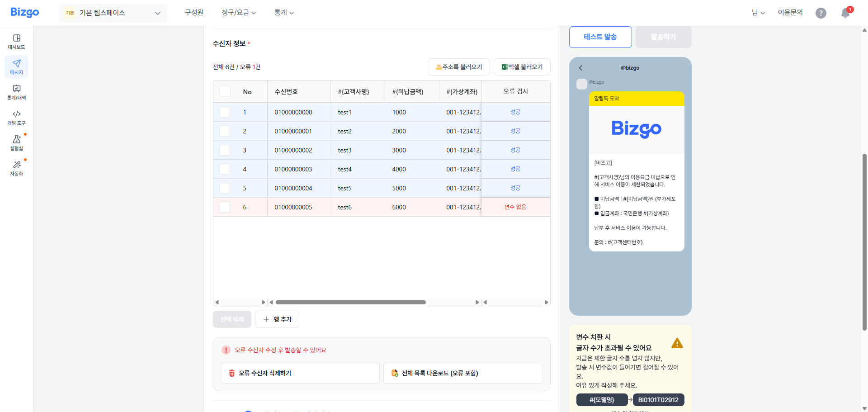The image size is (868, 412).
Task: Open the 실험실 sidebar feature
Action: click(16, 143)
